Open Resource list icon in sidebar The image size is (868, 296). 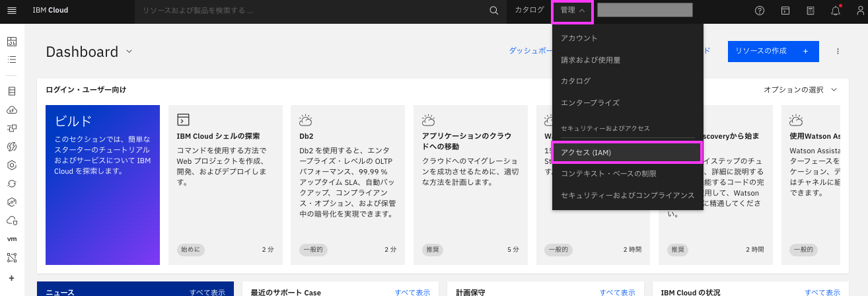click(x=11, y=59)
